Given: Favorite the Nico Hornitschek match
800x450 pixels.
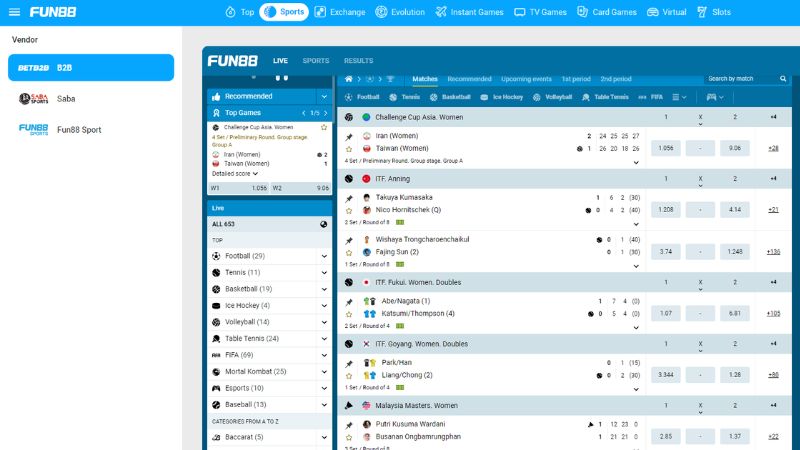Looking at the screenshot, I should point(349,211).
